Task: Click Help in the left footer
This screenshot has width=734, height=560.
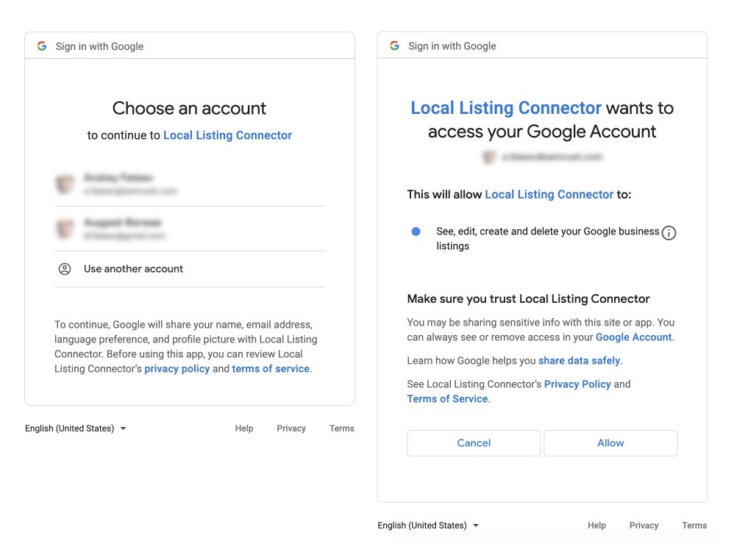Action: click(x=244, y=428)
